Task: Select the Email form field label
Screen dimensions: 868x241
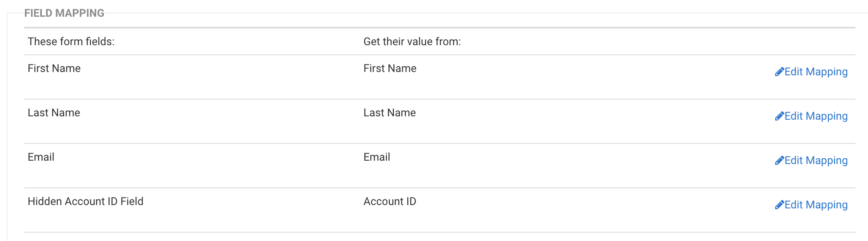Action: click(x=41, y=157)
